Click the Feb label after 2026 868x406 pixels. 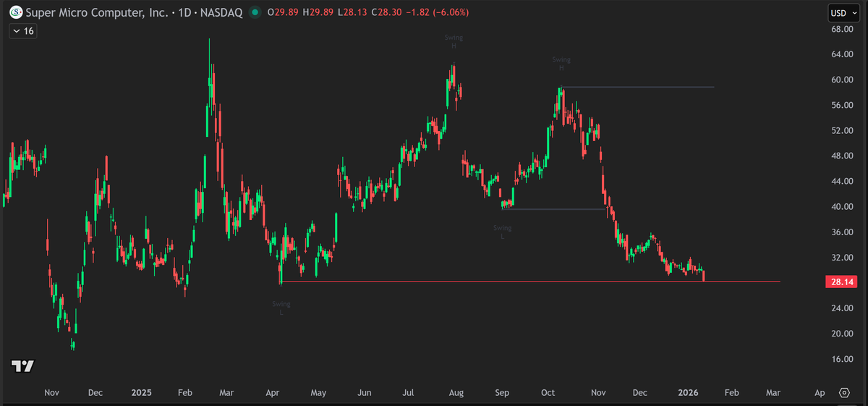pyautogui.click(x=731, y=393)
